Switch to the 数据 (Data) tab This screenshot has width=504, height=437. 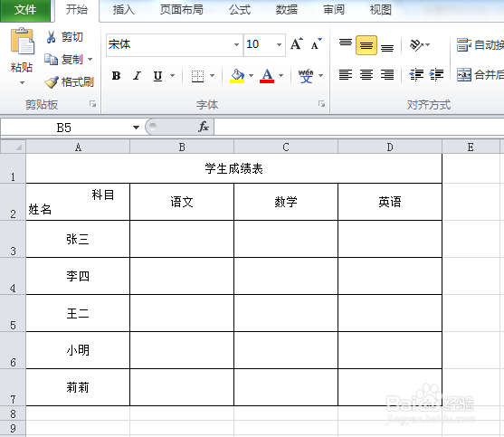click(287, 10)
